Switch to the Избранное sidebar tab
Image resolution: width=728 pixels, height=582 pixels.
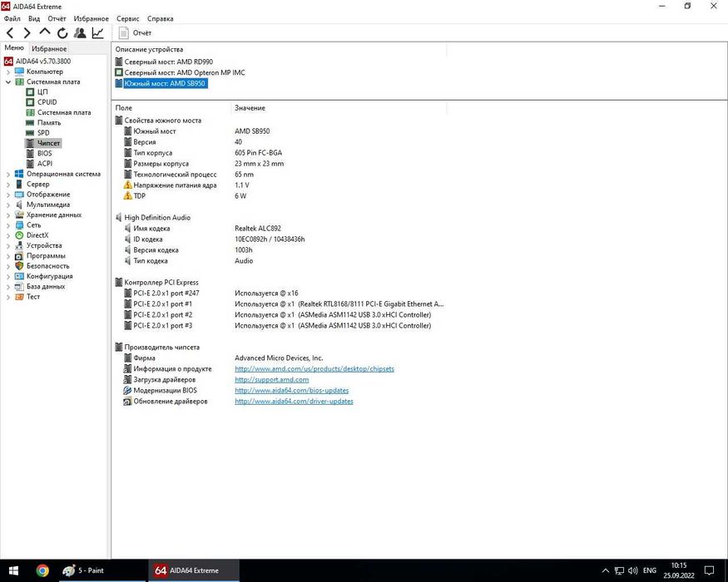tap(49, 49)
